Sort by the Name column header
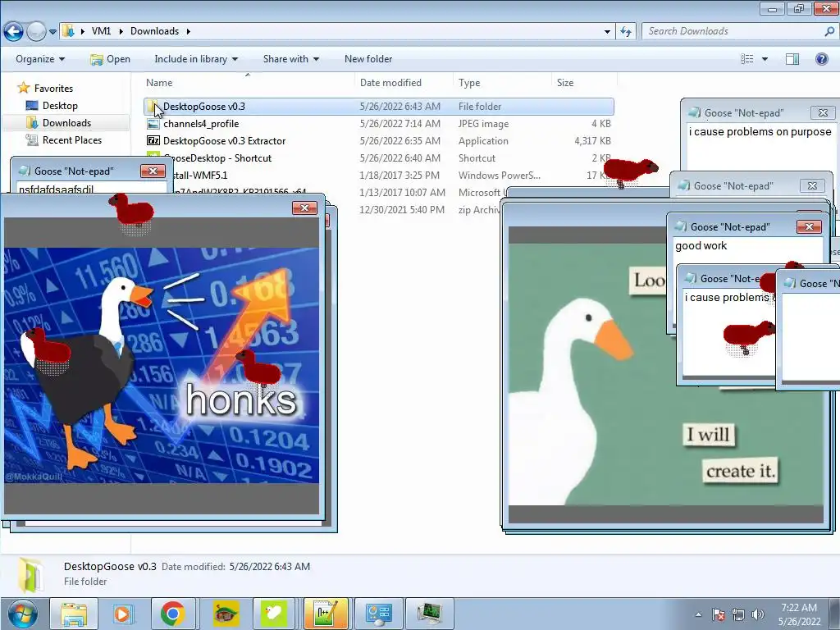This screenshot has width=840, height=630. click(159, 83)
